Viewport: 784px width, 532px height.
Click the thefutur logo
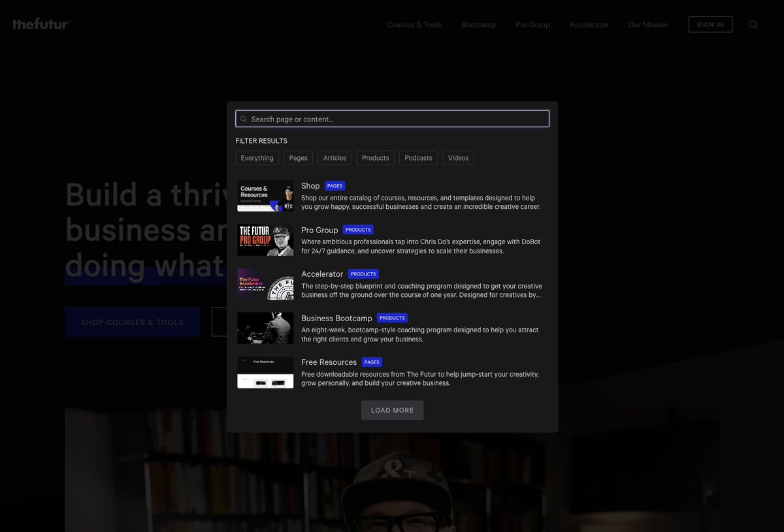click(42, 24)
